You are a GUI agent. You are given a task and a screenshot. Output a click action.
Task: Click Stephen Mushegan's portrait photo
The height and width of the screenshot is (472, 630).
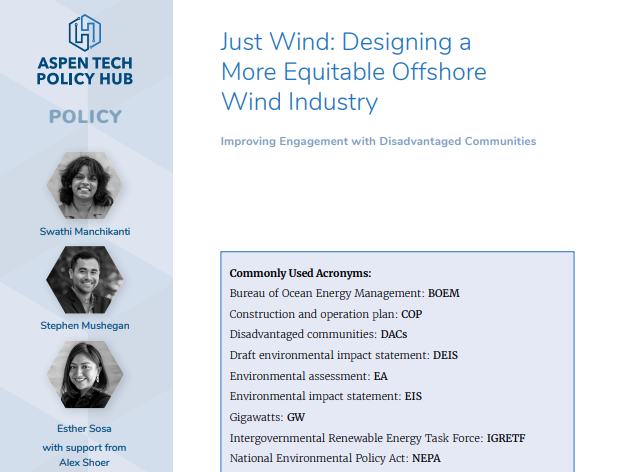click(85, 280)
